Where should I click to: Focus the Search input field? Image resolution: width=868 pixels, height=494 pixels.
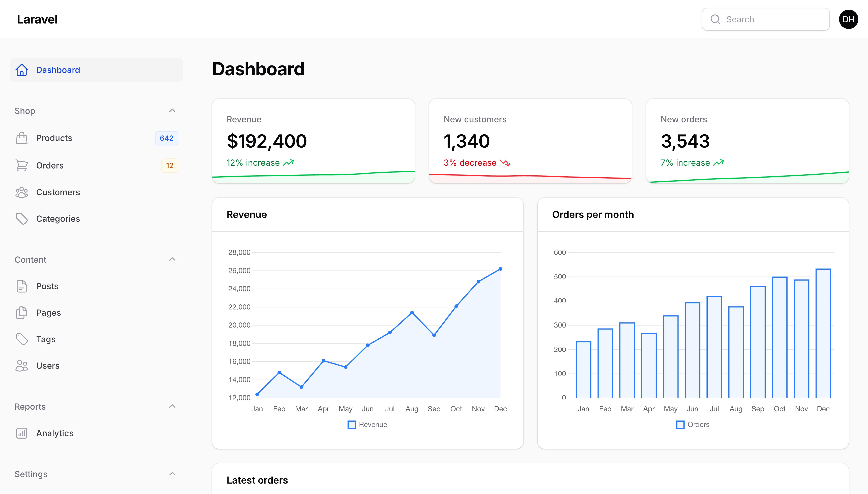coord(766,19)
